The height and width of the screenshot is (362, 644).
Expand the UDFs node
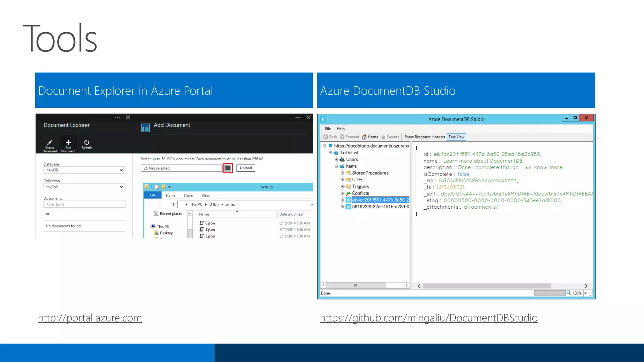click(x=342, y=180)
